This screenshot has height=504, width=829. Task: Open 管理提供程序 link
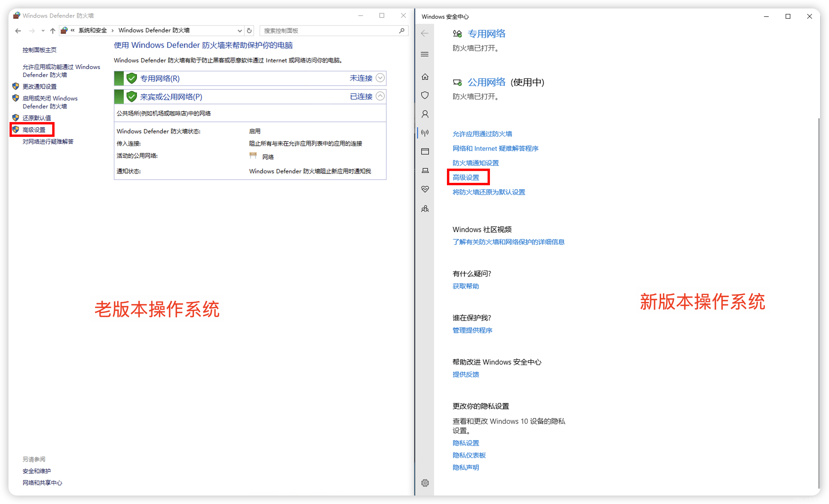click(x=472, y=330)
